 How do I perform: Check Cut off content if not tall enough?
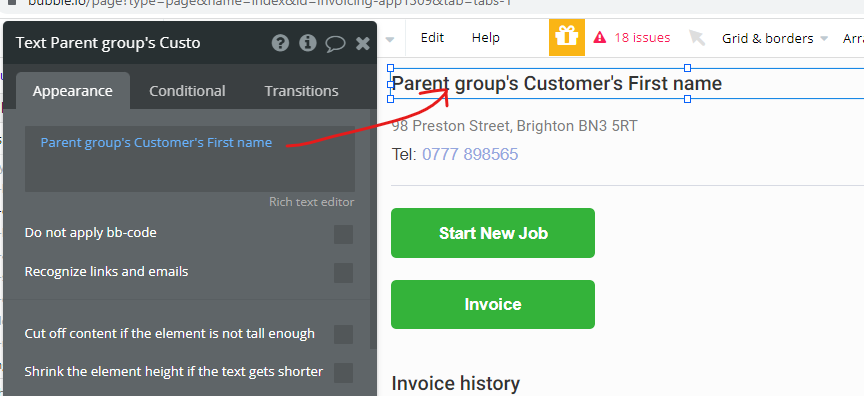pos(343,334)
